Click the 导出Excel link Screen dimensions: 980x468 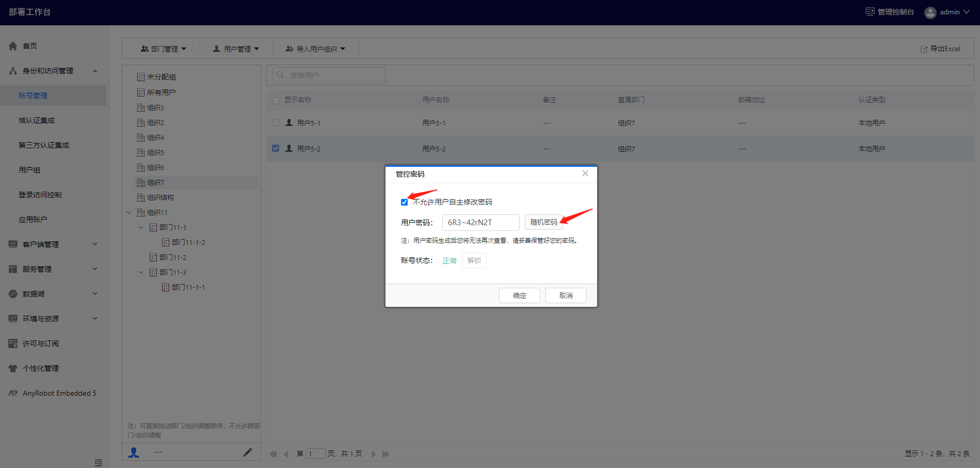click(x=940, y=49)
